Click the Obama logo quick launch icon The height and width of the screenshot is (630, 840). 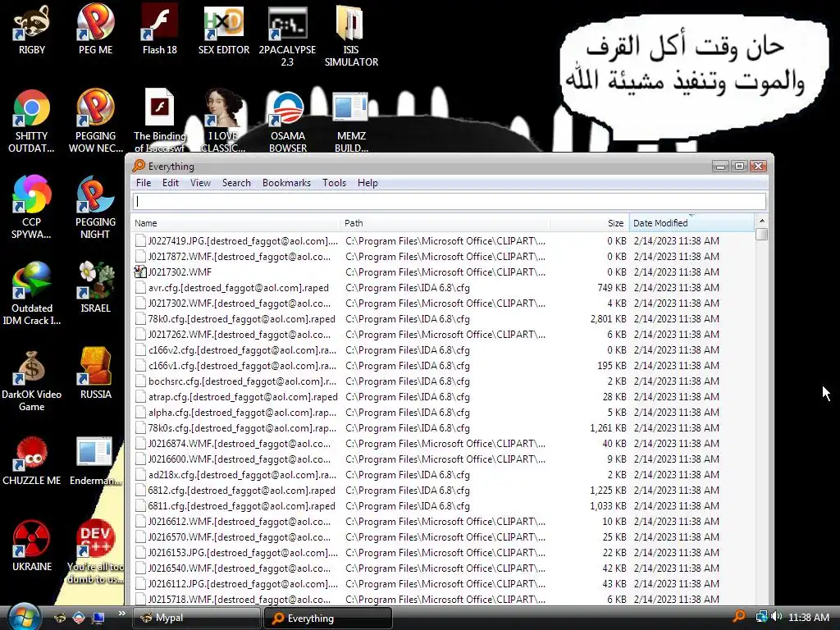(79, 618)
